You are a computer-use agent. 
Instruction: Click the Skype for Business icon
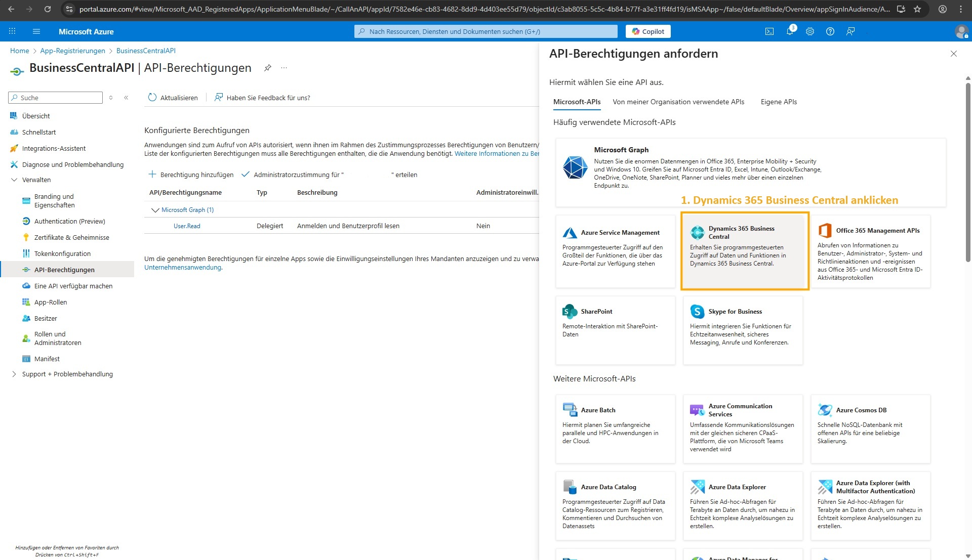[698, 311]
